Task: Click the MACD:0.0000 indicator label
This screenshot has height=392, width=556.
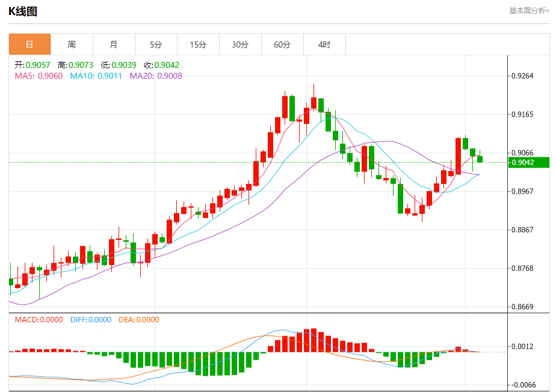Action: 39,320
